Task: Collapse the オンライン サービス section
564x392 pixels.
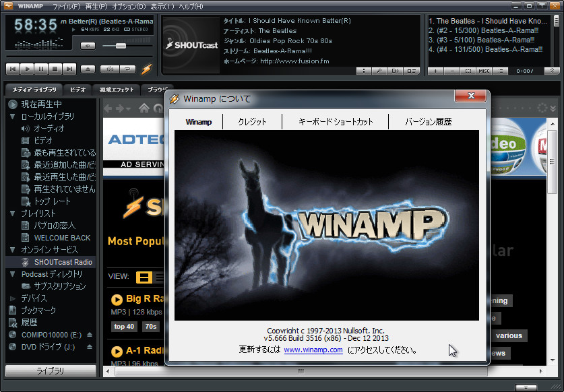Action: click(x=13, y=249)
